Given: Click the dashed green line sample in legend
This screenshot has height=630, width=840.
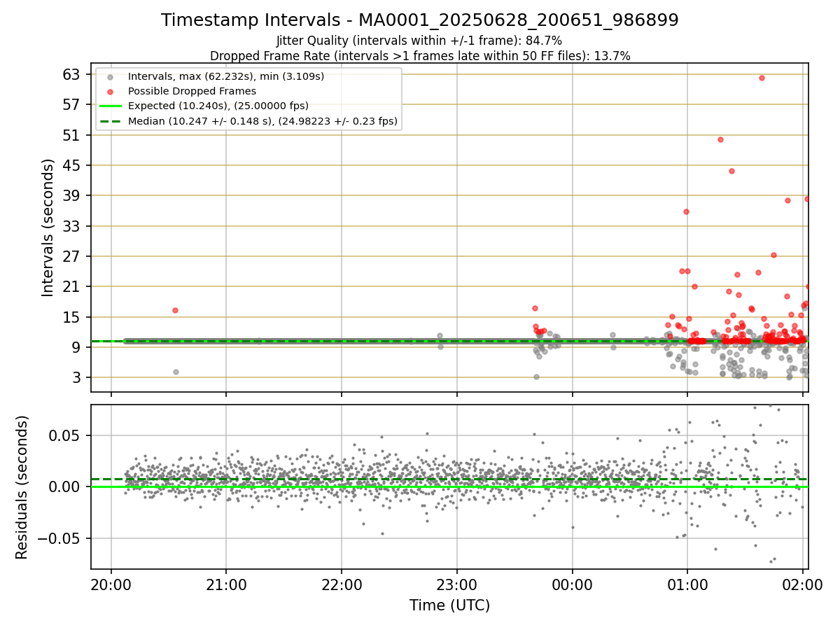Looking at the screenshot, I should 110,121.
